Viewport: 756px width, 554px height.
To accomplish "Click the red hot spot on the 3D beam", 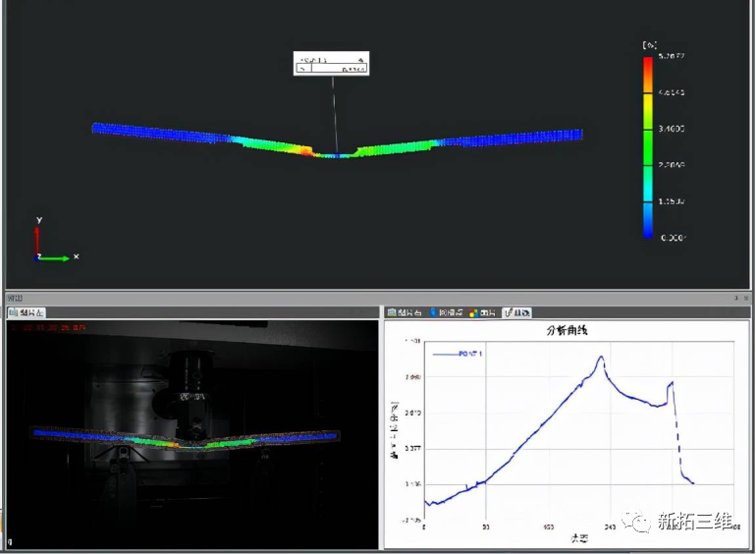I will point(305,151).
